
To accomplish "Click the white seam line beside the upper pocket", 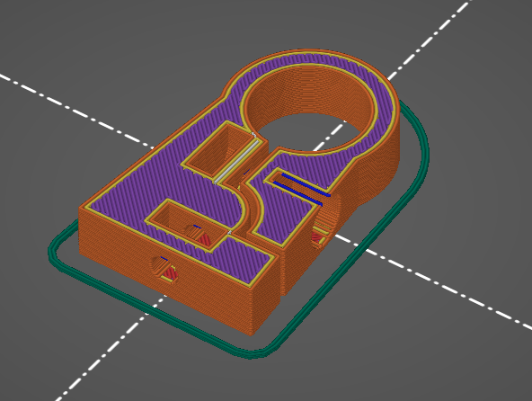I will [x=236, y=157].
